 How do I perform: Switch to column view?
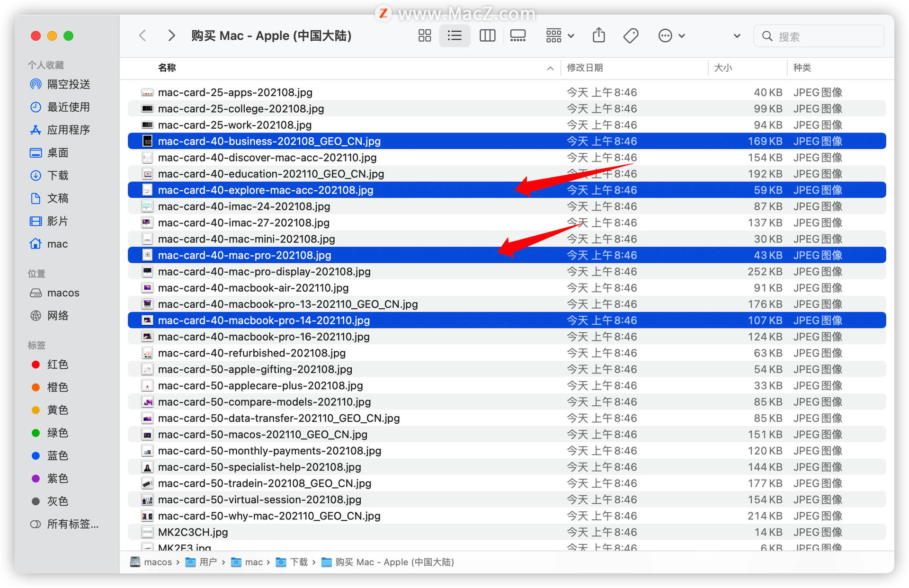pyautogui.click(x=487, y=36)
